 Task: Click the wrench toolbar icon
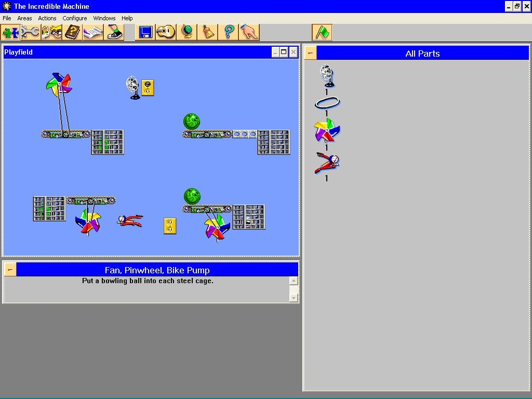31,33
